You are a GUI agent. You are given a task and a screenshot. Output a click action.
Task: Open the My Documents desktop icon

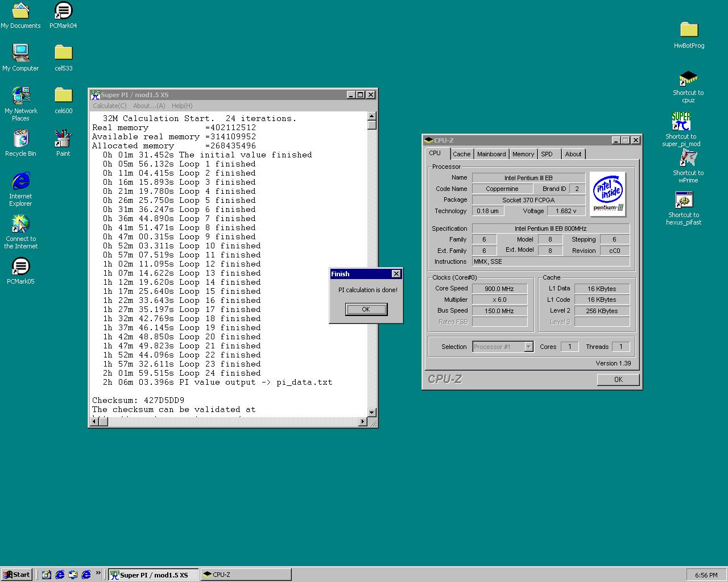20,15
